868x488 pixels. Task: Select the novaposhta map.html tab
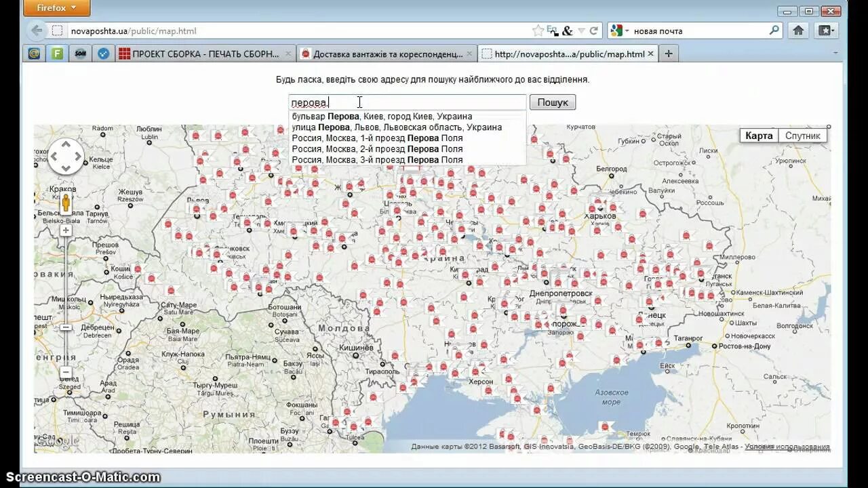tap(568, 54)
